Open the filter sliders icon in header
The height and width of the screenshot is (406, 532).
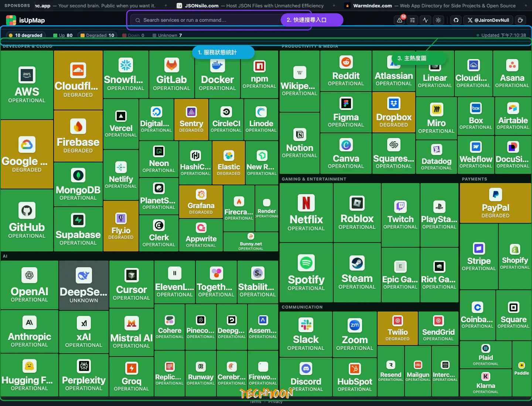(412, 20)
